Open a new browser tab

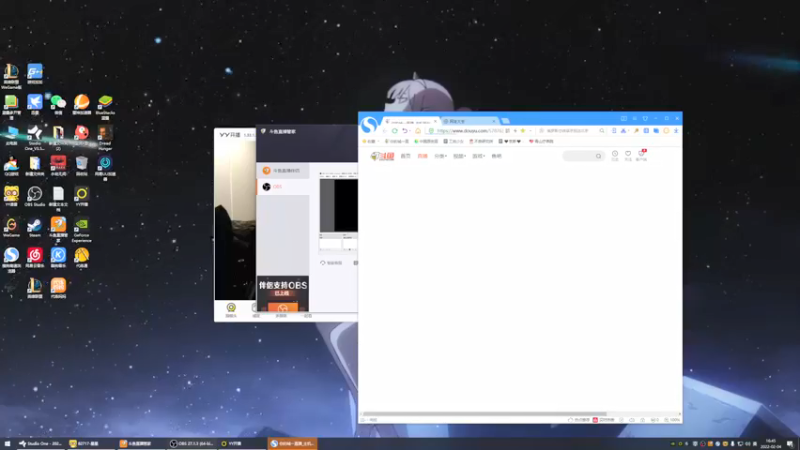point(505,121)
